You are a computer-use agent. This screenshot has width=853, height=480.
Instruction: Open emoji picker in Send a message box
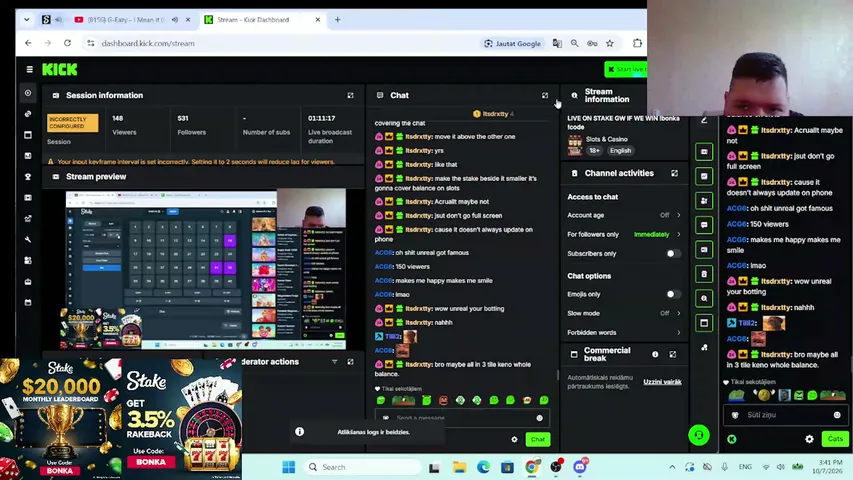pos(539,418)
